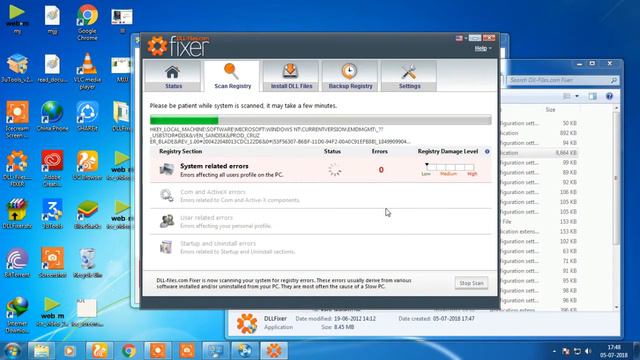Open the BitTorrent desktop icon
640x360 pixels.
click(17, 263)
